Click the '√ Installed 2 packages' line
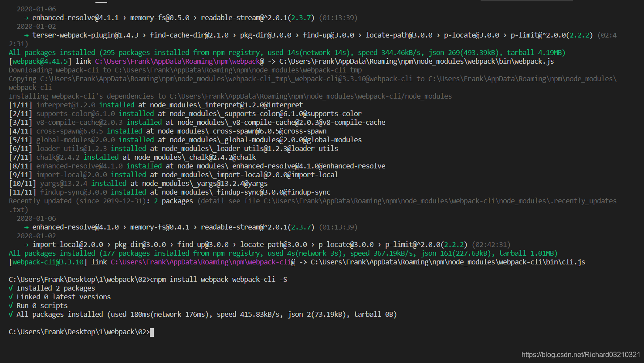Screen dimensions: 644x363 coord(52,288)
